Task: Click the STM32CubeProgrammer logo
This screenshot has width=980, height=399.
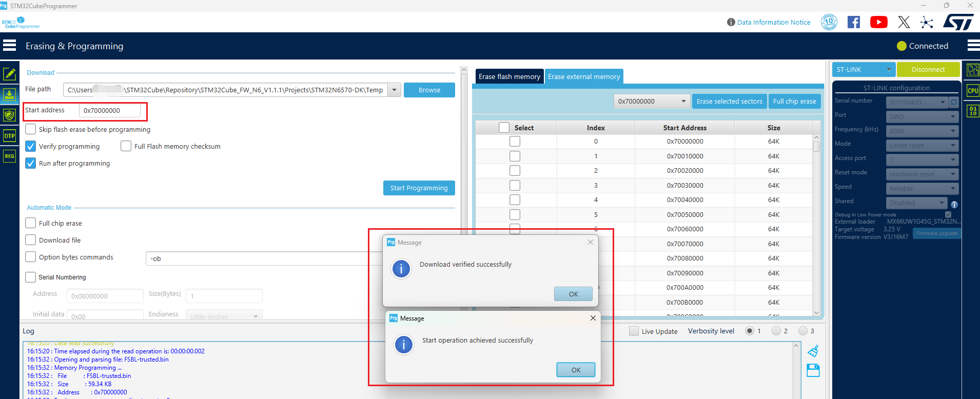Action: click(21, 23)
